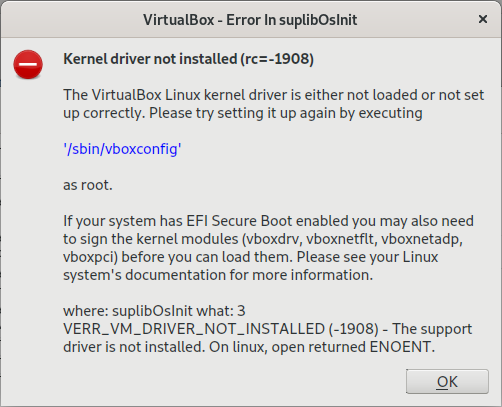
Task: Click 'suplibOsInit' in the window title
Action: click(x=318, y=20)
